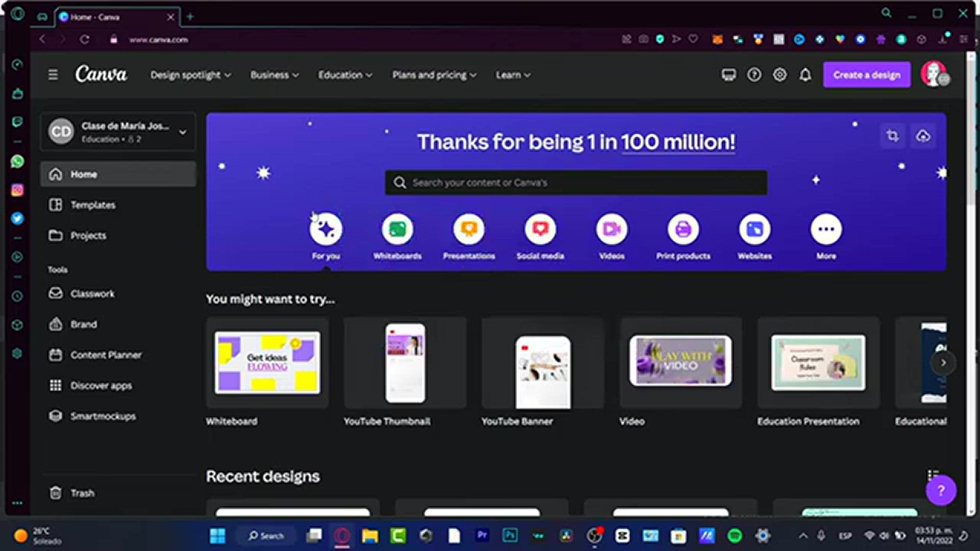This screenshot has width=980, height=551.
Task: Select the Whiteboards category icon
Action: [397, 229]
